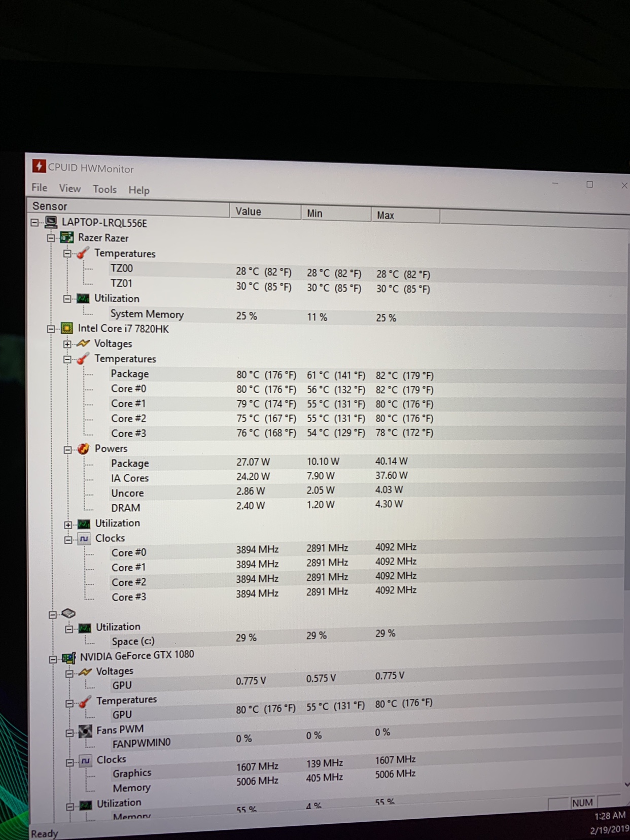
Task: Collapse the Intel Core i7 7820HK node
Action: click(x=50, y=329)
